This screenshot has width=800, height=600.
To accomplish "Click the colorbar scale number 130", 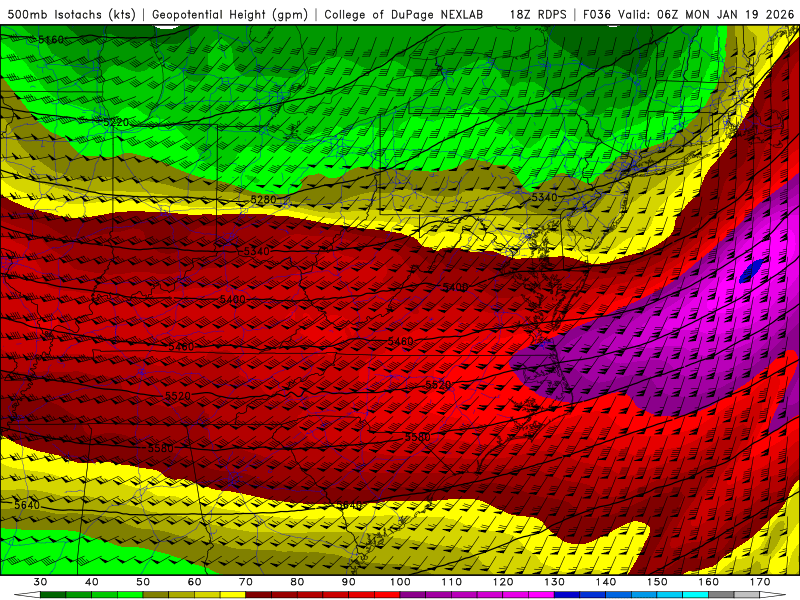I will point(554,582).
